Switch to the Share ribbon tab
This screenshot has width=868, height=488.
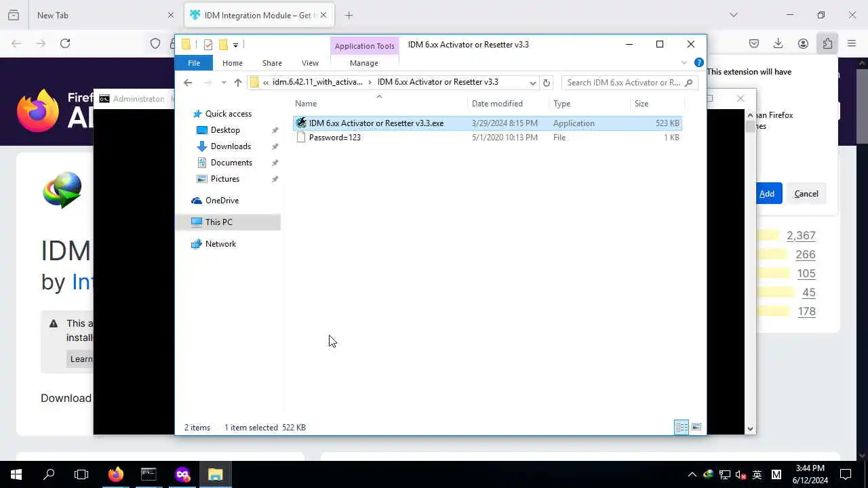click(272, 63)
